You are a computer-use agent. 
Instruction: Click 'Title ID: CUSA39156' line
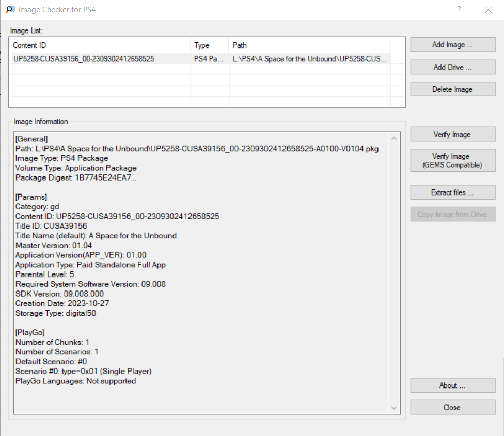pyautogui.click(x=51, y=225)
